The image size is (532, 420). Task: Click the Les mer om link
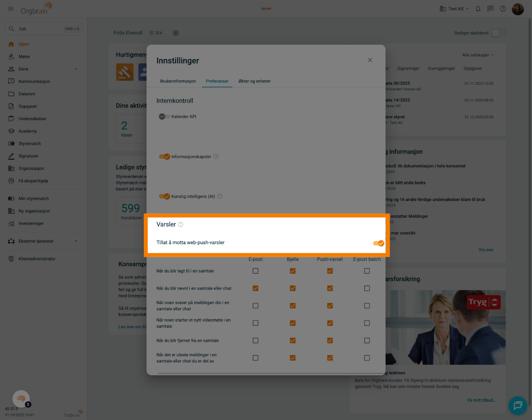tap(132, 327)
